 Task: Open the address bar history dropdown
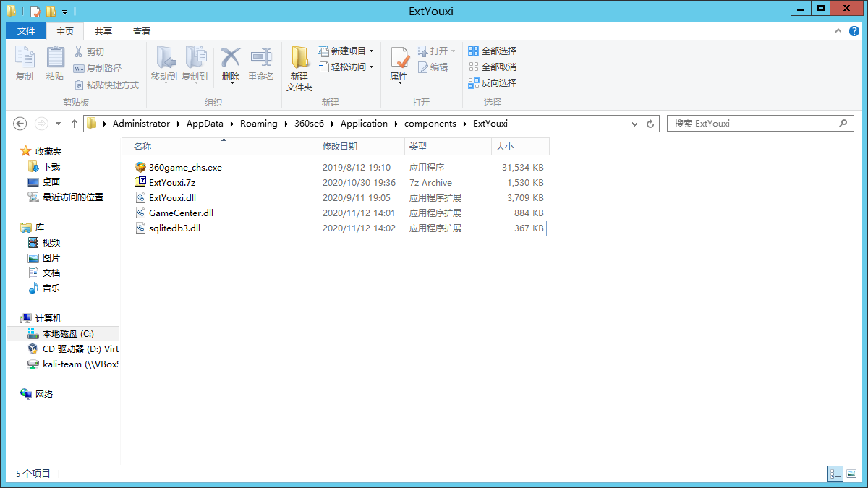636,124
